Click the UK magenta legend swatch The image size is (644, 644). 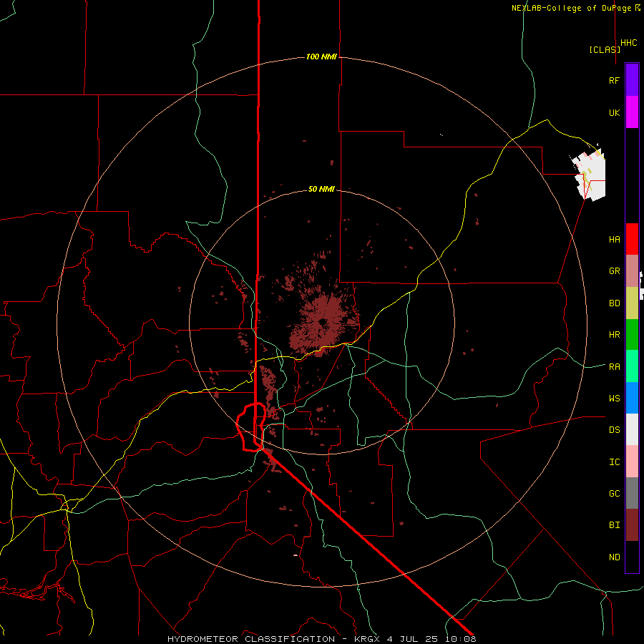[632, 112]
